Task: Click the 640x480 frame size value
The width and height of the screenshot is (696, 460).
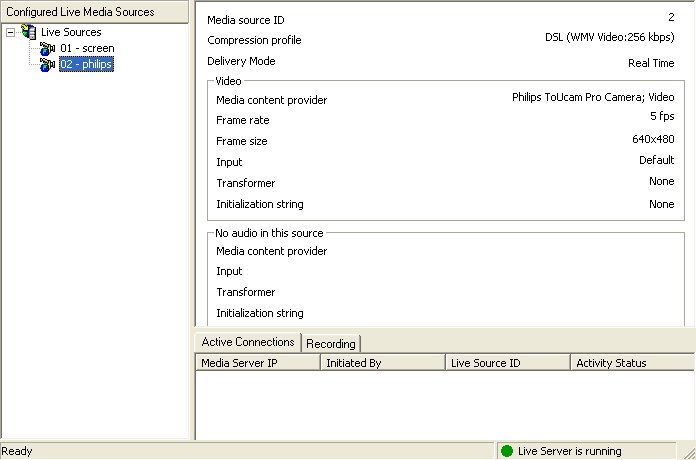Action: (x=653, y=139)
